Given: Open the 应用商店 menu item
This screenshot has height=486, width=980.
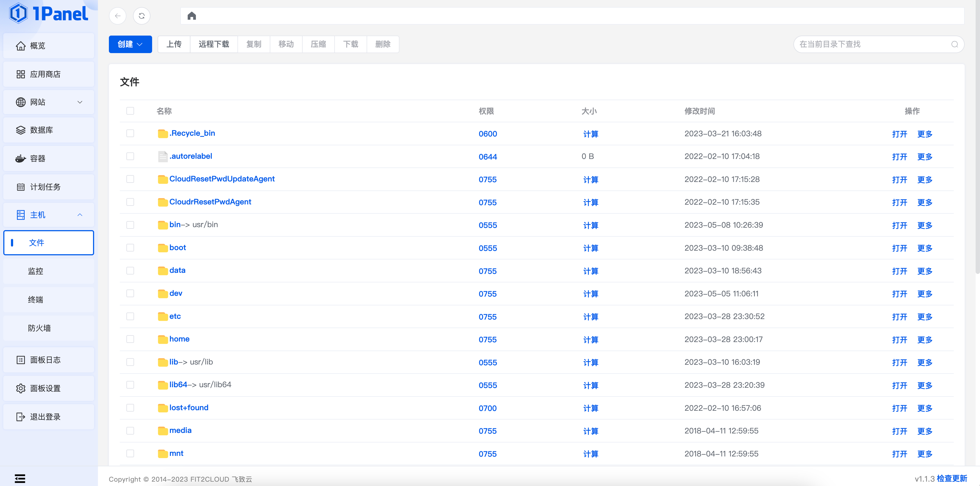Looking at the screenshot, I should 49,74.
